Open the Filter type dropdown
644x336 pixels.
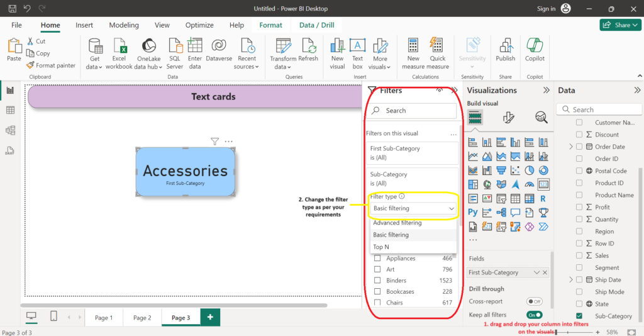413,208
